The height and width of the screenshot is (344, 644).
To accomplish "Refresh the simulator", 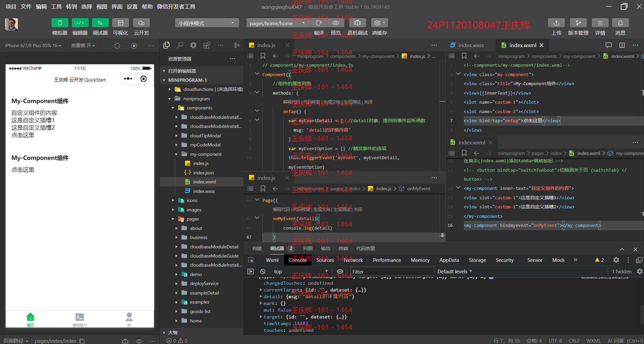I will (117, 46).
